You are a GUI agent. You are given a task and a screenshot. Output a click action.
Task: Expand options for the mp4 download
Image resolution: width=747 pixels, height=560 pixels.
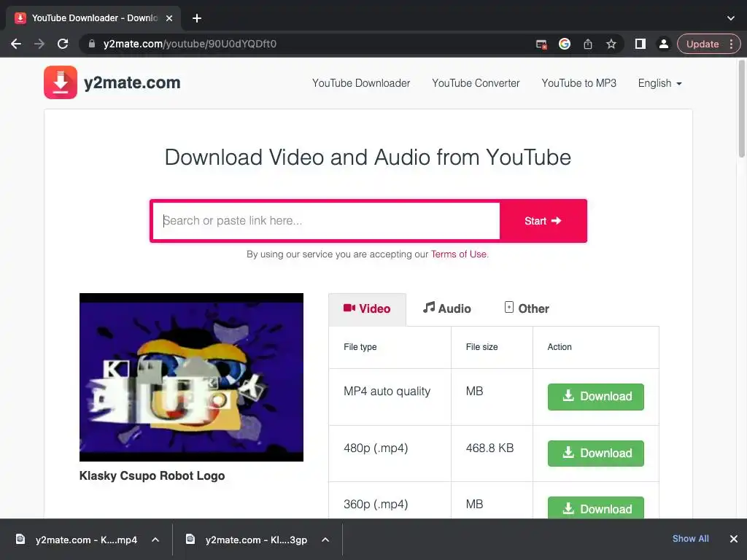coord(155,540)
